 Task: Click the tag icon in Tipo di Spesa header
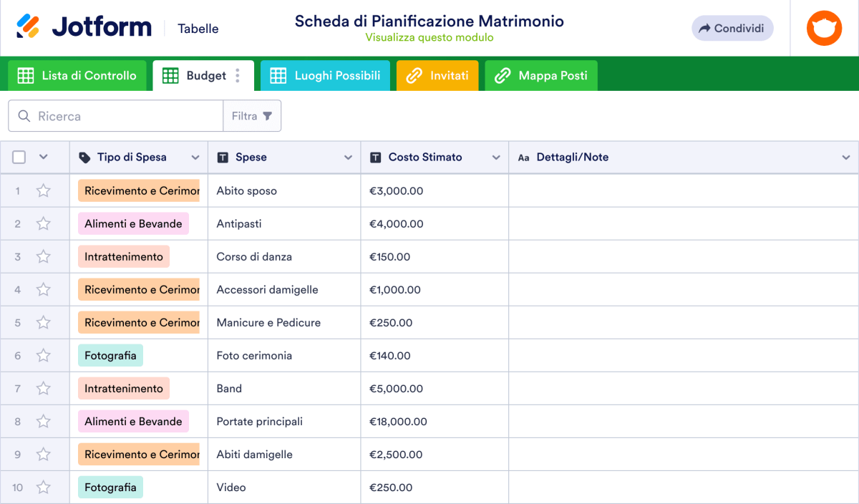pos(84,157)
